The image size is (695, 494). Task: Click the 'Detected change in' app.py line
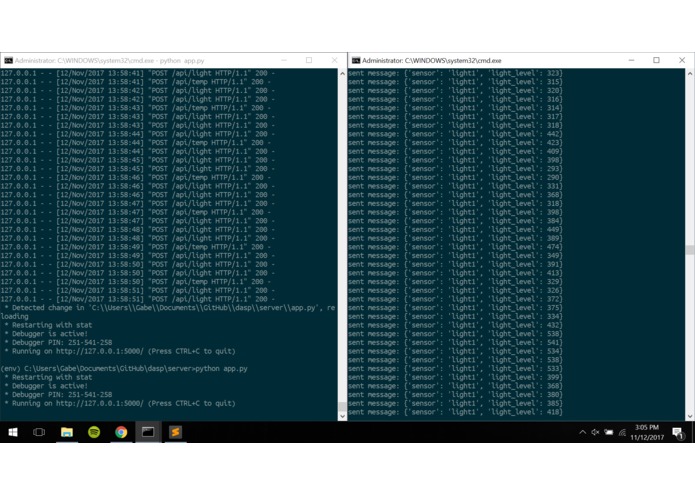tap(168, 308)
